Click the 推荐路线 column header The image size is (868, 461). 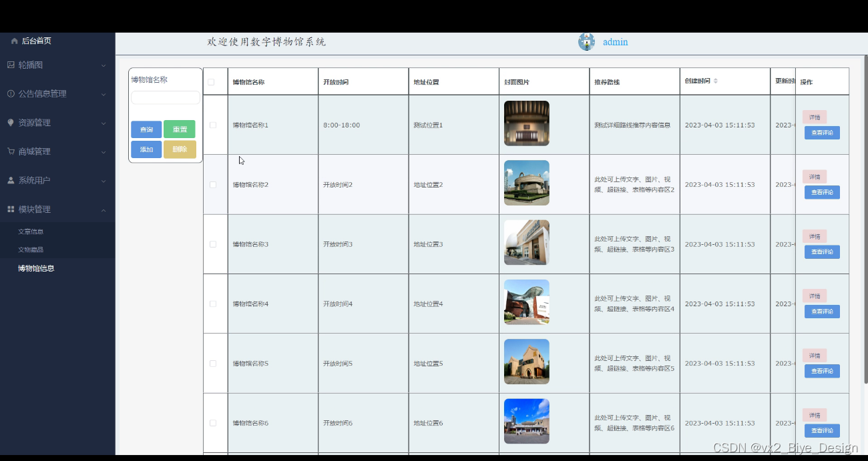click(607, 82)
